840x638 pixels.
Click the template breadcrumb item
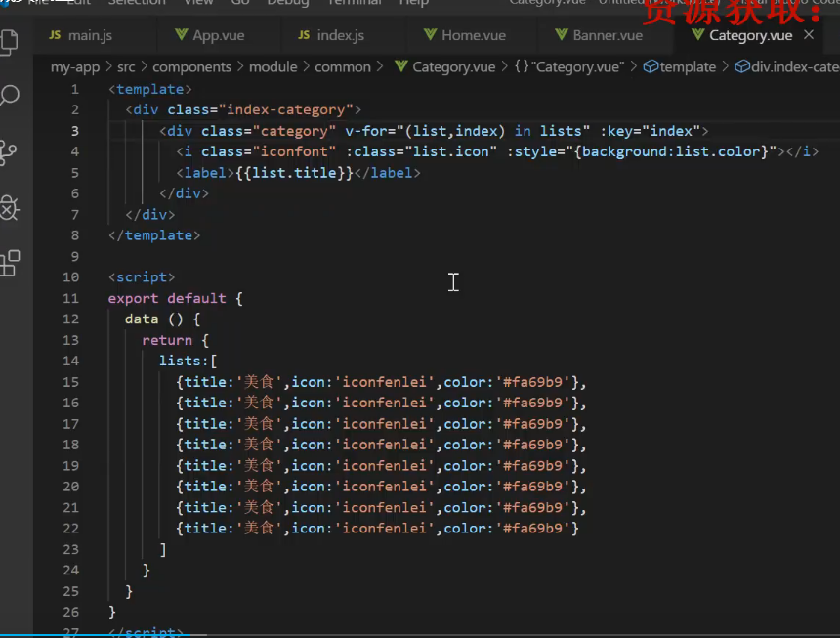click(679, 67)
